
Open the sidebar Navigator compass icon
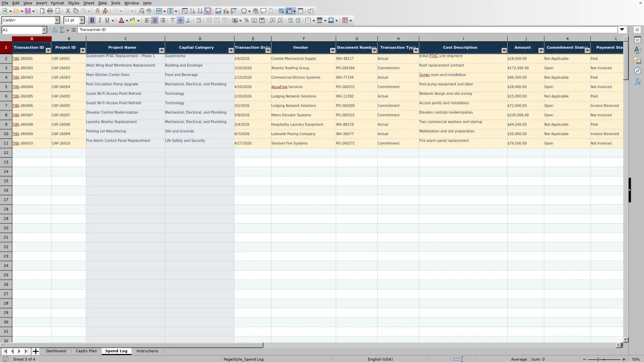(638, 71)
